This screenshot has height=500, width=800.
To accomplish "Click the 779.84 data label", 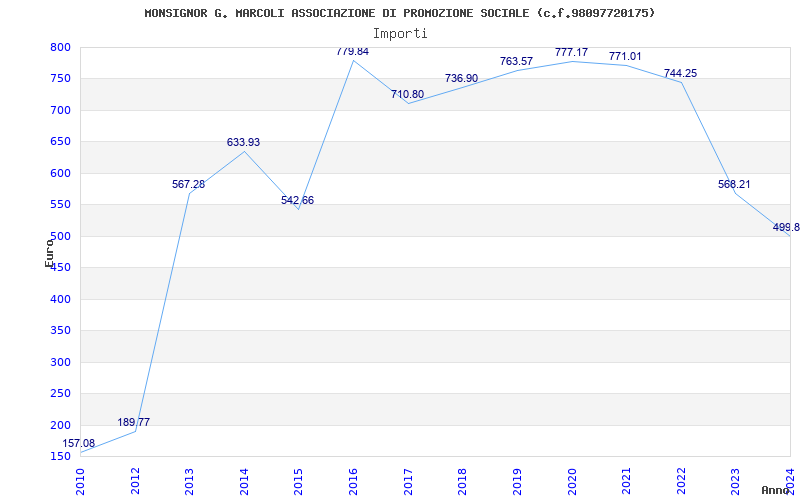I will [x=353, y=52].
